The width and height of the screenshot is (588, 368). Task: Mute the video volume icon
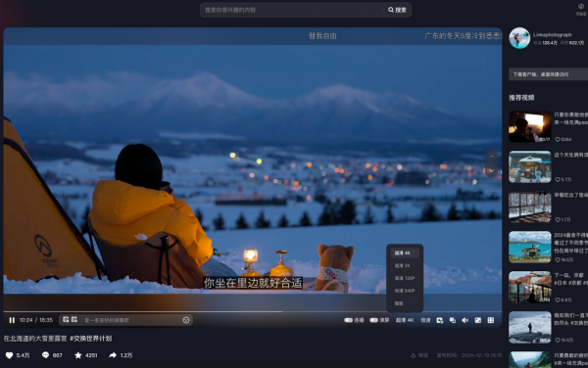point(465,320)
